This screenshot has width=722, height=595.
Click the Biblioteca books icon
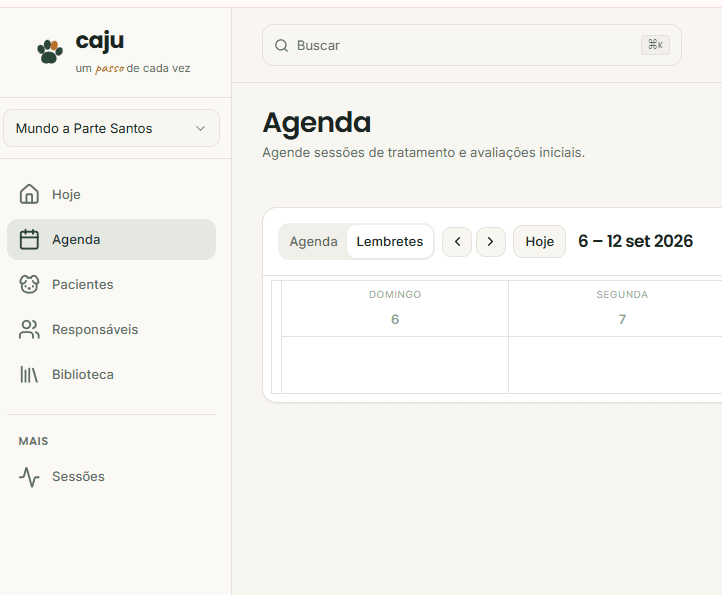29,374
